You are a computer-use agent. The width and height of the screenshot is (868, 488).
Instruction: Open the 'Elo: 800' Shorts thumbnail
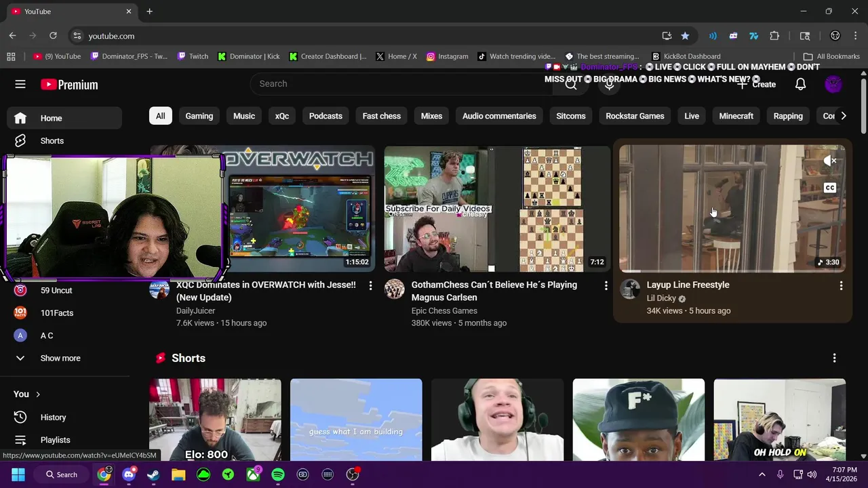click(x=215, y=420)
